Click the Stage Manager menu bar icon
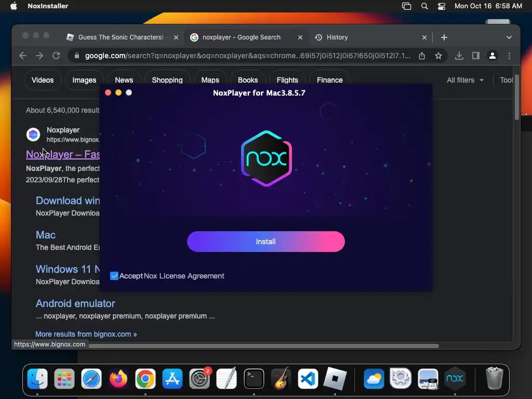Image resolution: width=532 pixels, height=399 pixels. 406,6
